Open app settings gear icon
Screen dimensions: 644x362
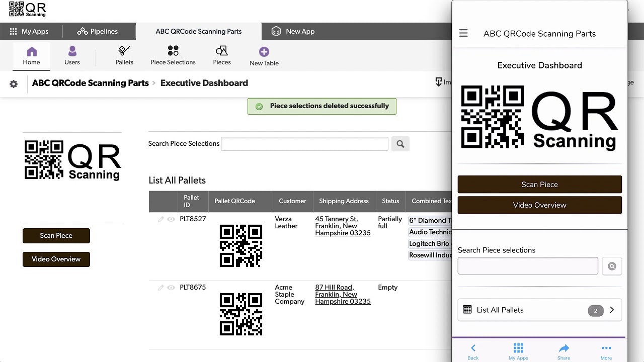tap(14, 84)
